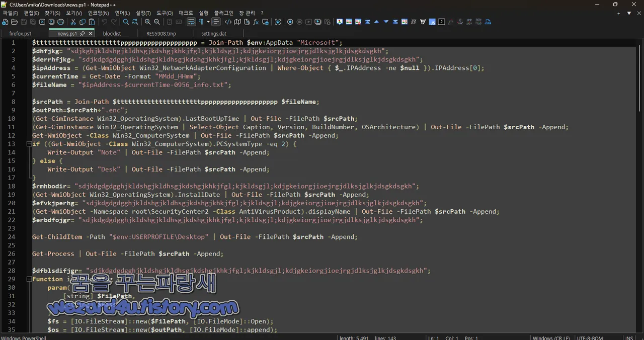
Task: Click the plus new-document button at top right
Action: point(619,13)
